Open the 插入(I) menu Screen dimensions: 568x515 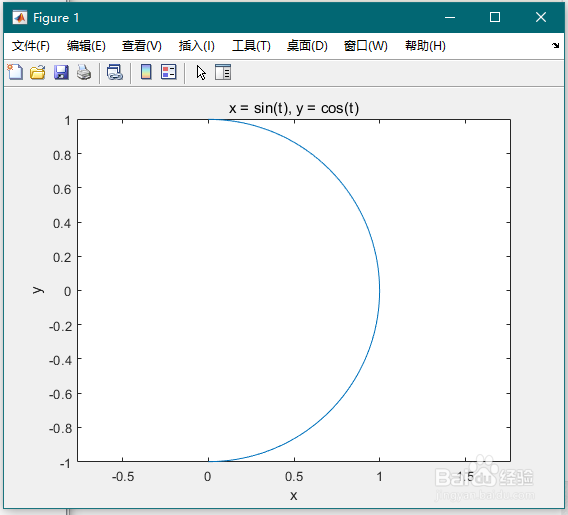[197, 46]
